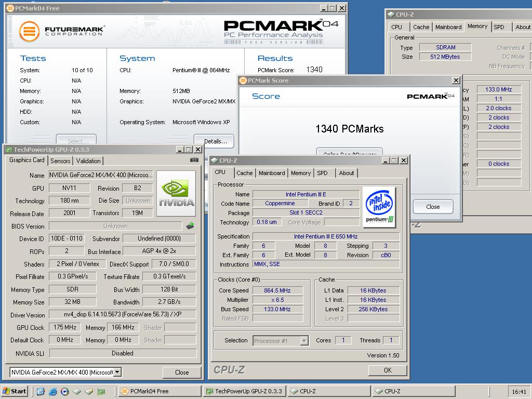
Task: Open the GPU selection dropdown in GPU-Z
Action: pyautogui.click(x=117, y=372)
